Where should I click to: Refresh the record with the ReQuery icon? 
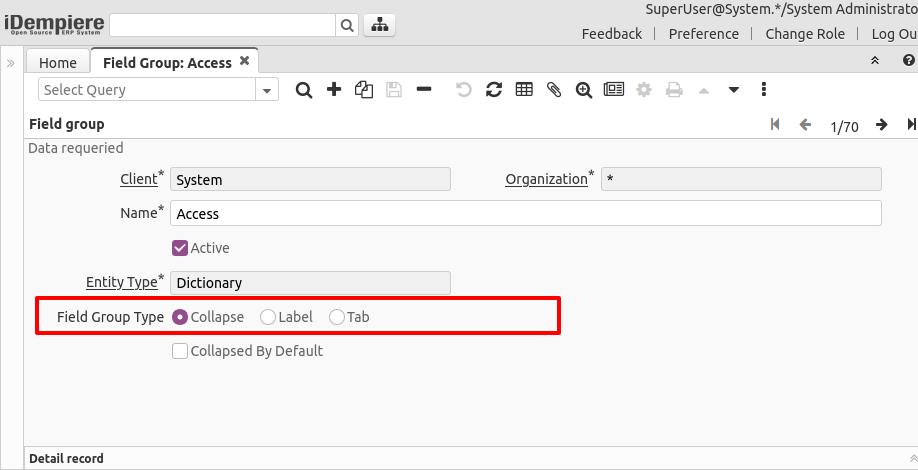point(494,90)
